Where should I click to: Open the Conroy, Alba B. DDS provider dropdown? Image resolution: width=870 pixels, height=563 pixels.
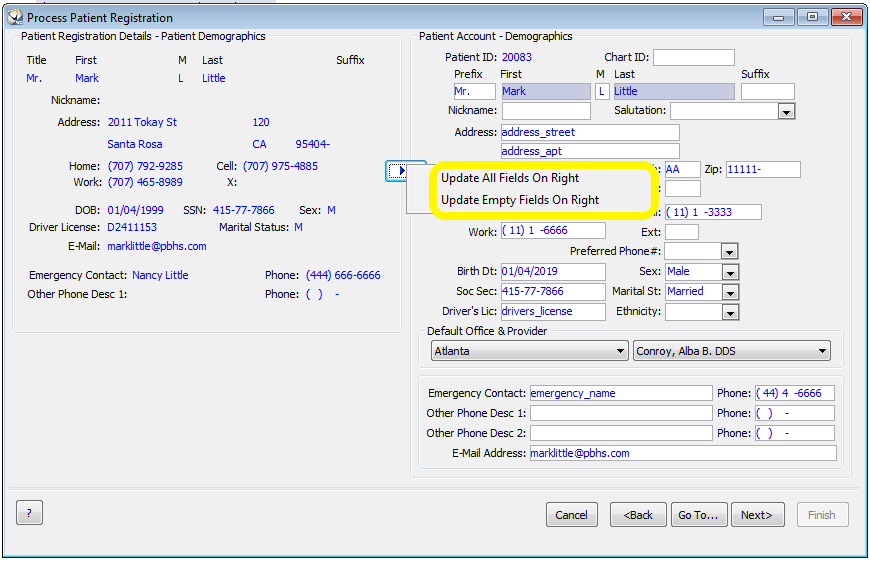pyautogui.click(x=732, y=351)
